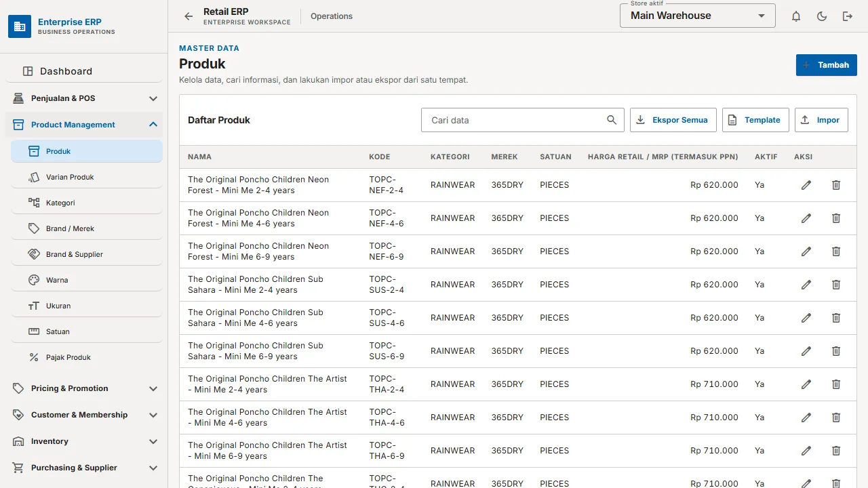Image resolution: width=868 pixels, height=488 pixels.
Task: Focus the Cari data search field
Action: (x=522, y=120)
